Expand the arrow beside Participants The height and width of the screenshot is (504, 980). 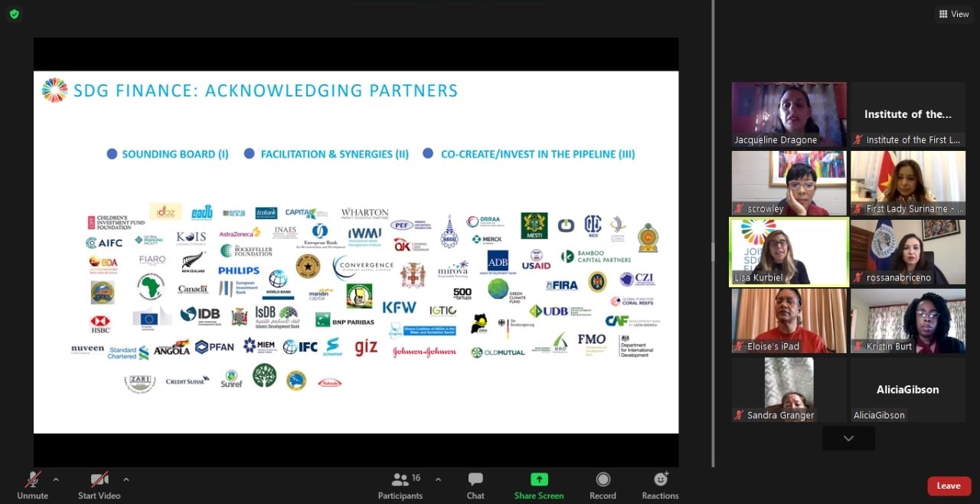(x=438, y=479)
